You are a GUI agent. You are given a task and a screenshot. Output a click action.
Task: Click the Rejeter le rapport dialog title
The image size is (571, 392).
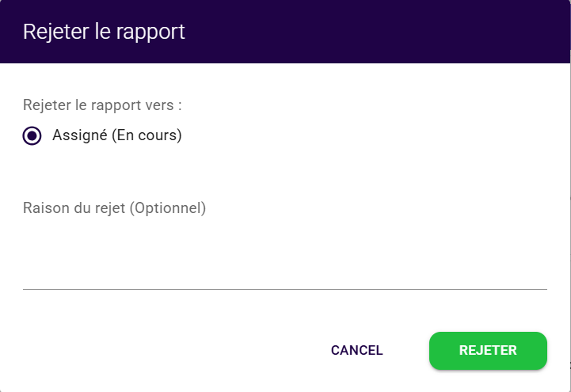pos(104,32)
